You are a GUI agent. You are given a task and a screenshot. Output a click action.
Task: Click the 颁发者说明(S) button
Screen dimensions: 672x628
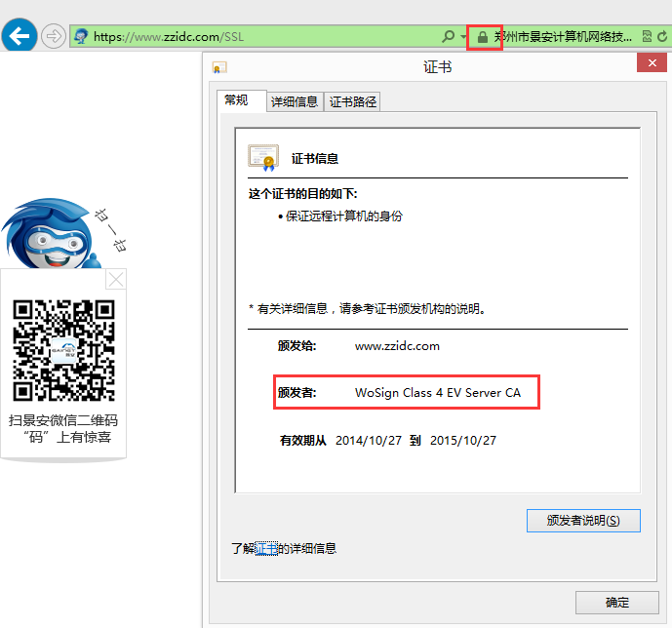[583, 521]
